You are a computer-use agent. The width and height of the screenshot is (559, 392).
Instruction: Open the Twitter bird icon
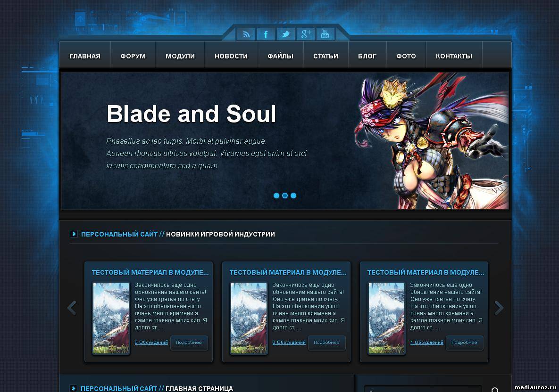tap(286, 34)
